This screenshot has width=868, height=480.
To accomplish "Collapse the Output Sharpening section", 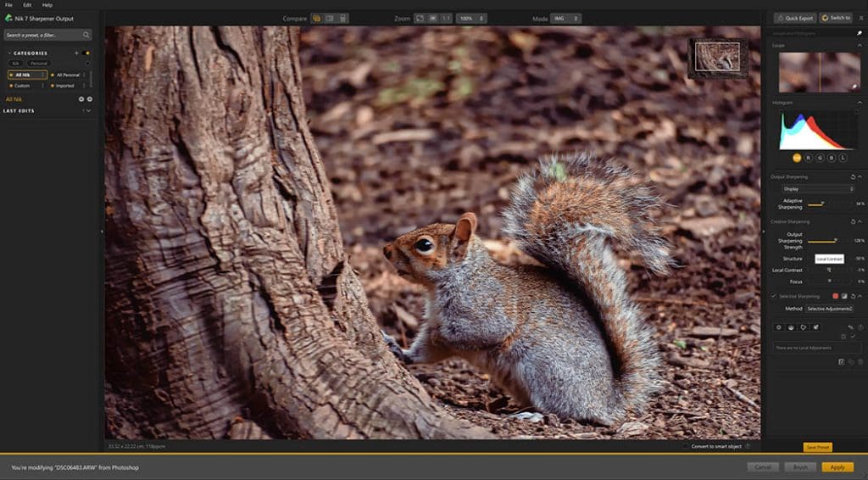I will pos(860,176).
